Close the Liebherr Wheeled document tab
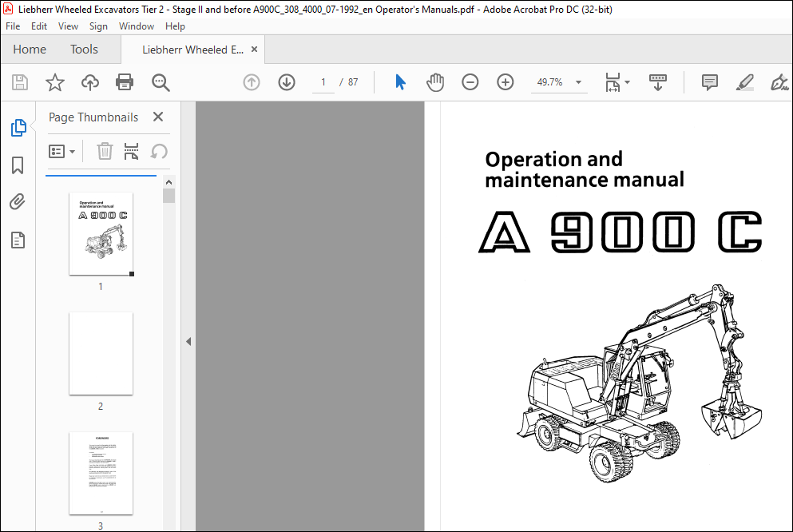 [255, 49]
